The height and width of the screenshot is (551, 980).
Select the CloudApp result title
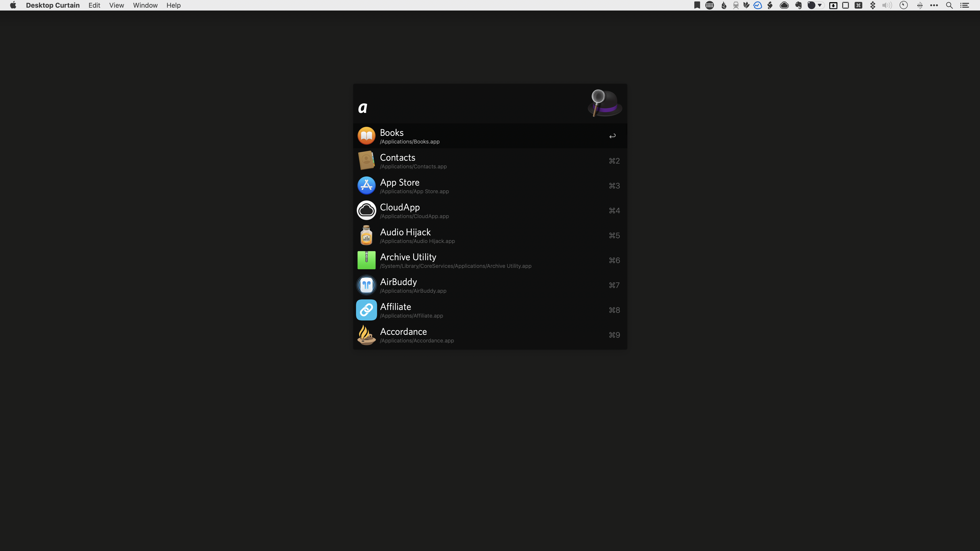pos(400,207)
